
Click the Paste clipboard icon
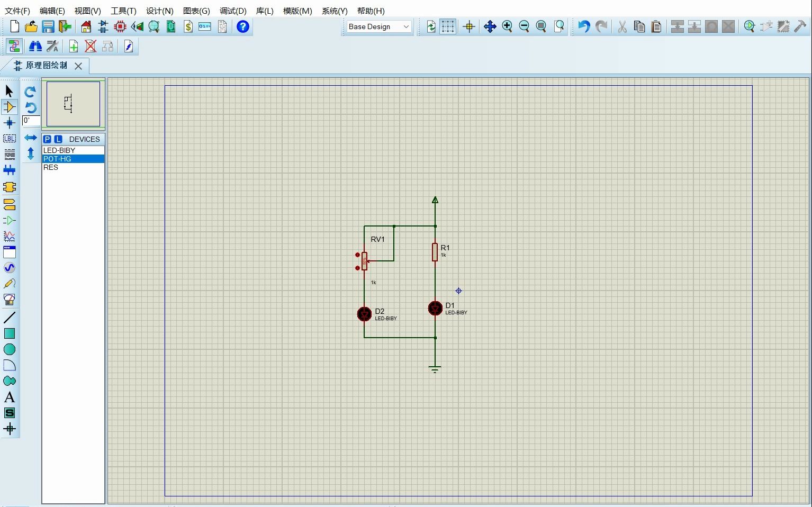[656, 26]
